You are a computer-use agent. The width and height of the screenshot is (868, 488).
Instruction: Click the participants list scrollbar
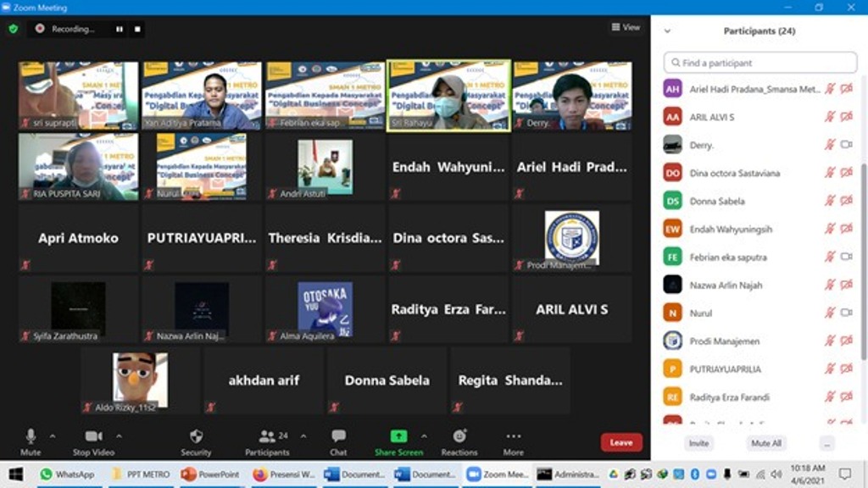pyautogui.click(x=864, y=260)
